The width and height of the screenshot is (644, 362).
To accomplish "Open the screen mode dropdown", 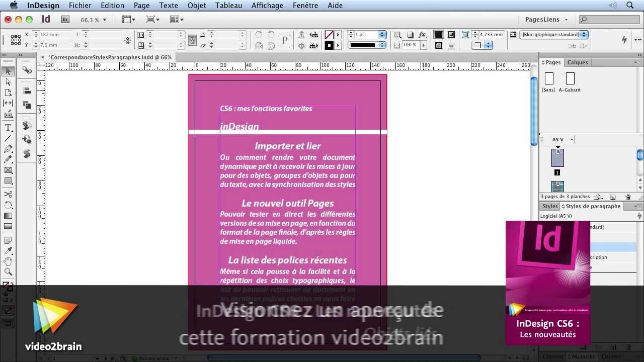I will coord(152,20).
